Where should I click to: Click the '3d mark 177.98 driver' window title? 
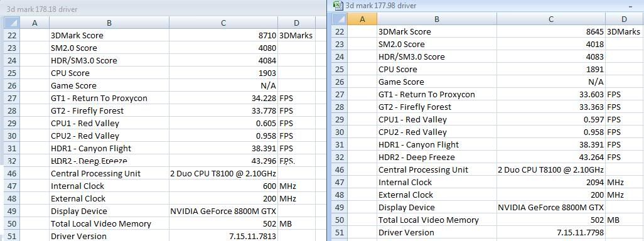coord(380,6)
